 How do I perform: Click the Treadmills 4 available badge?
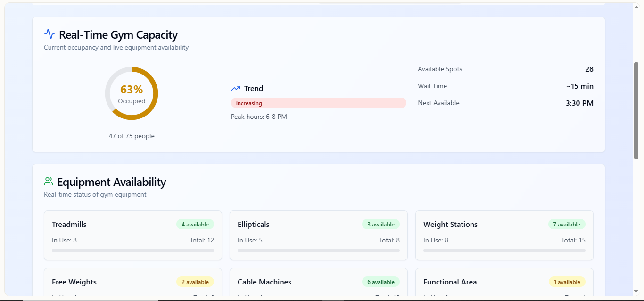tap(195, 225)
